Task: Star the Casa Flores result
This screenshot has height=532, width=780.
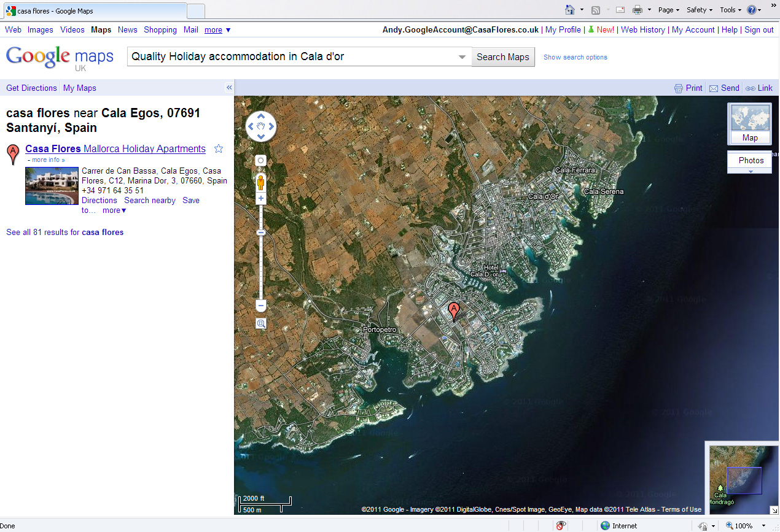Action: [x=218, y=148]
